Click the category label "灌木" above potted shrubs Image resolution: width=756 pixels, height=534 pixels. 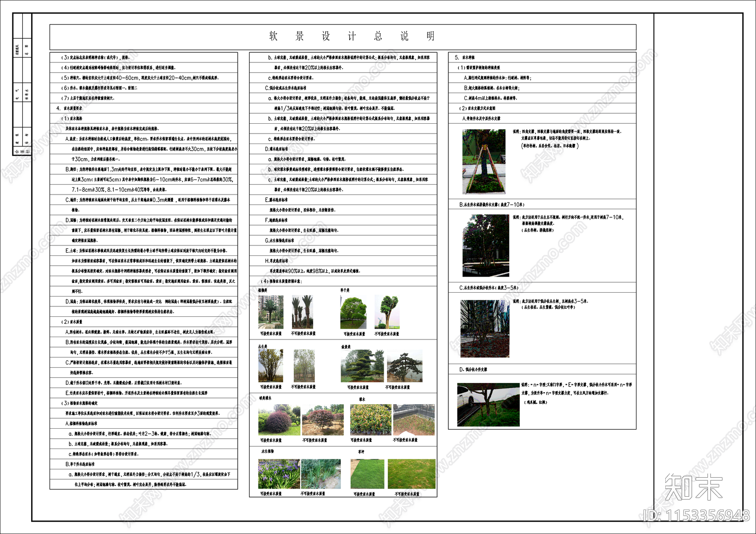pyautogui.click(x=362, y=399)
